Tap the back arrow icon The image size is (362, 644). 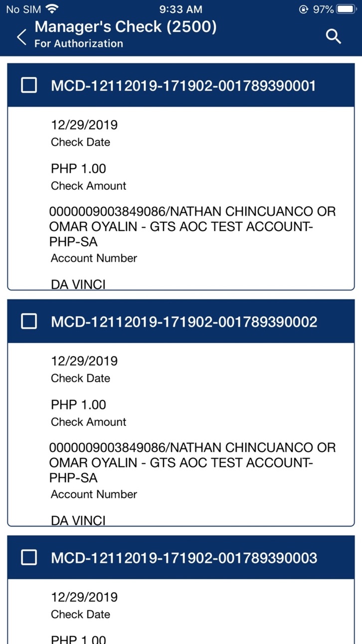coord(21,36)
